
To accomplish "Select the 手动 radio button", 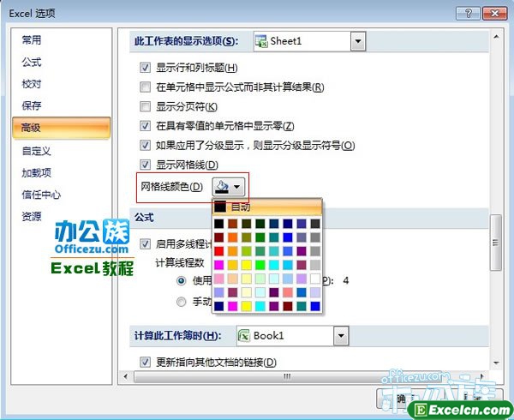I will click(x=181, y=302).
